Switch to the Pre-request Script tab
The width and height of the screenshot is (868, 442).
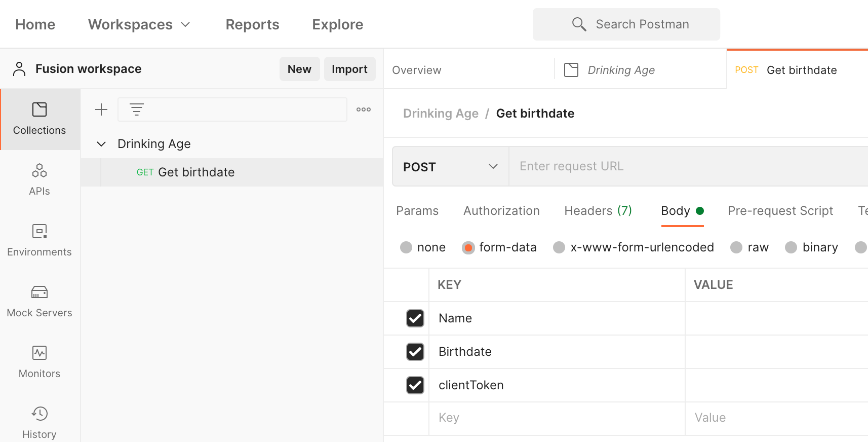pyautogui.click(x=780, y=211)
